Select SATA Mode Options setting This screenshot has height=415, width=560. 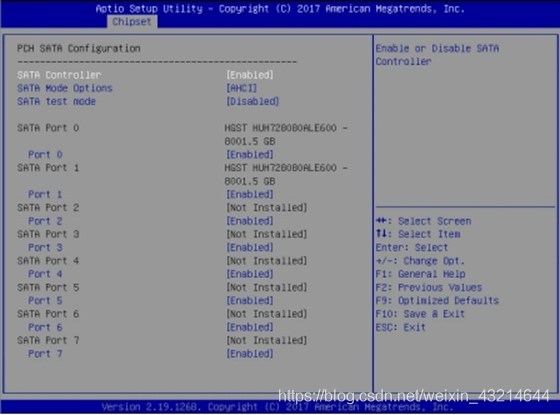(x=65, y=88)
